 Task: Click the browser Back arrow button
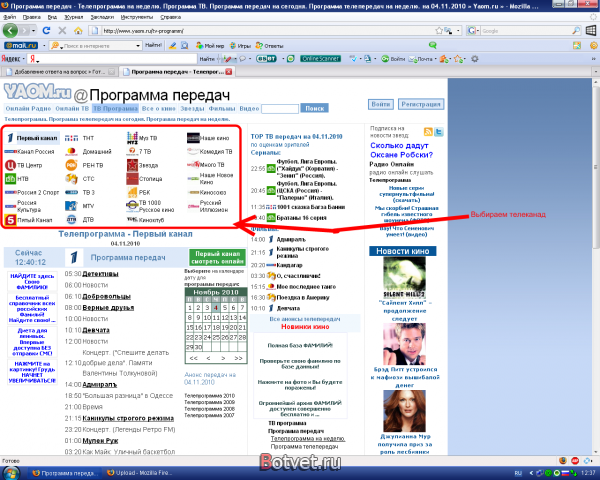pyautogui.click(x=10, y=30)
